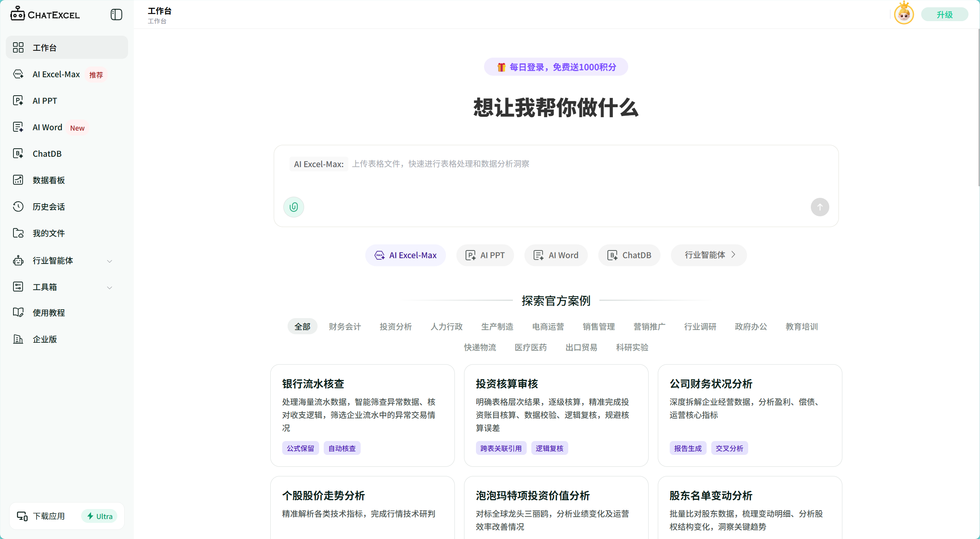Viewport: 980px width, 539px height.
Task: Click the 工具箱 toolbox icon
Action: [18, 287]
